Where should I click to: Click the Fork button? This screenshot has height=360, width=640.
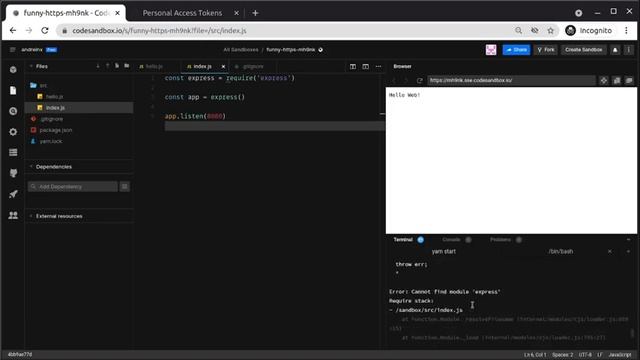pyautogui.click(x=546, y=50)
